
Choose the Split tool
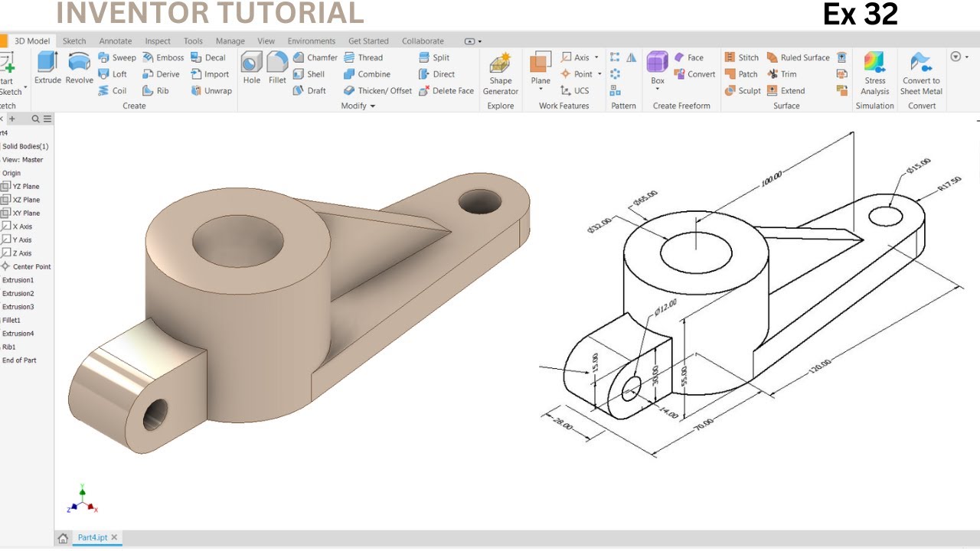[434, 57]
